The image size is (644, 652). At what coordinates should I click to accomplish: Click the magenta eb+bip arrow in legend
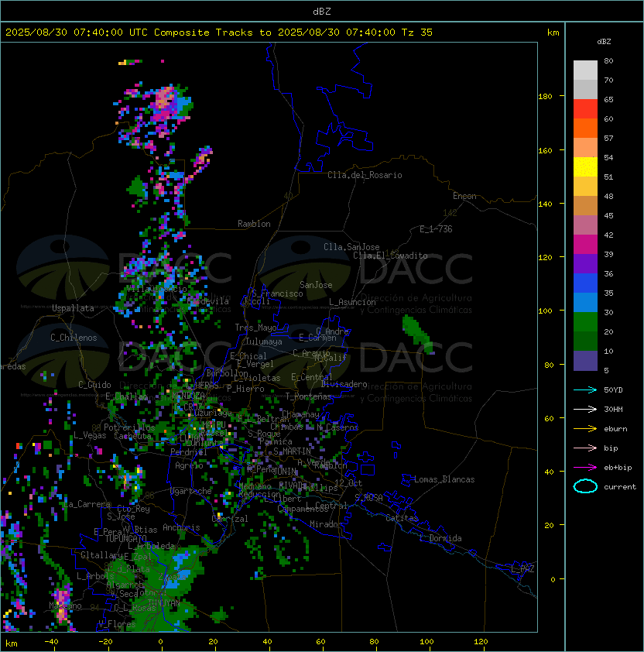(585, 468)
